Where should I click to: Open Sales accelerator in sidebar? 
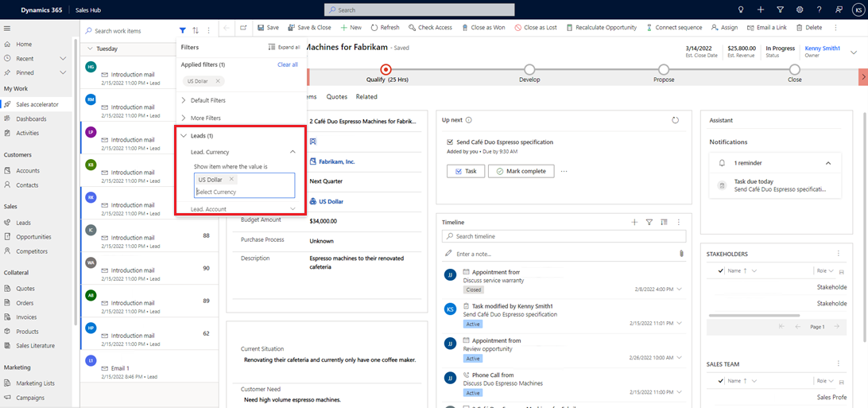pyautogui.click(x=37, y=104)
